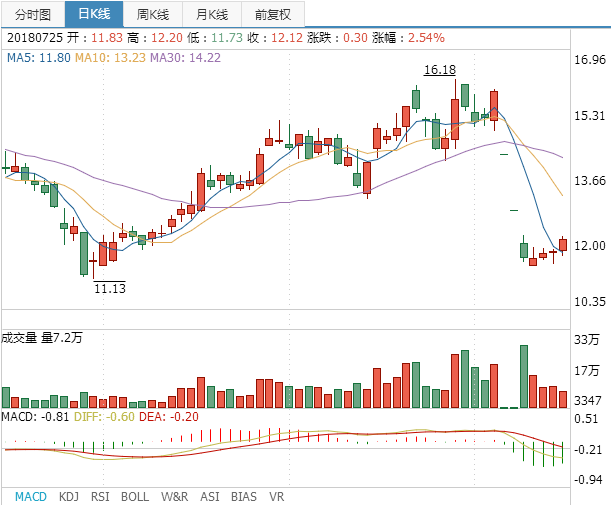Click the 16.18 high price label
Image resolution: width=611 pixels, height=505 pixels.
pos(440,70)
